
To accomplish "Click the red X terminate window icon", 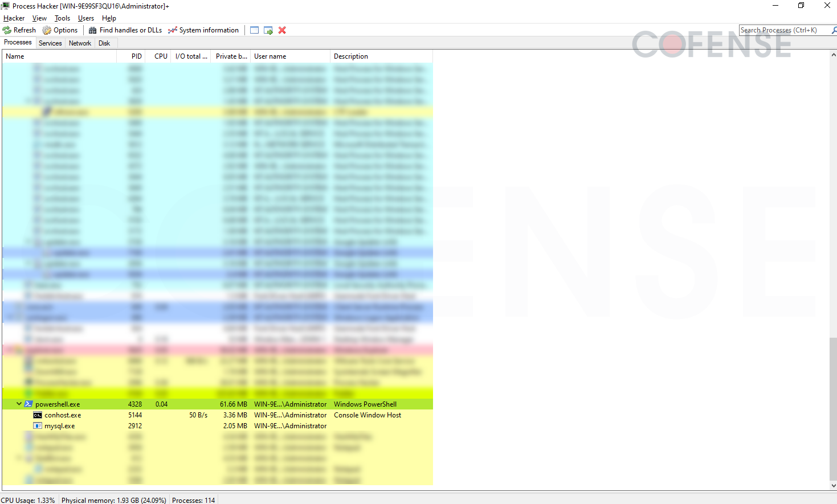I will tap(282, 30).
